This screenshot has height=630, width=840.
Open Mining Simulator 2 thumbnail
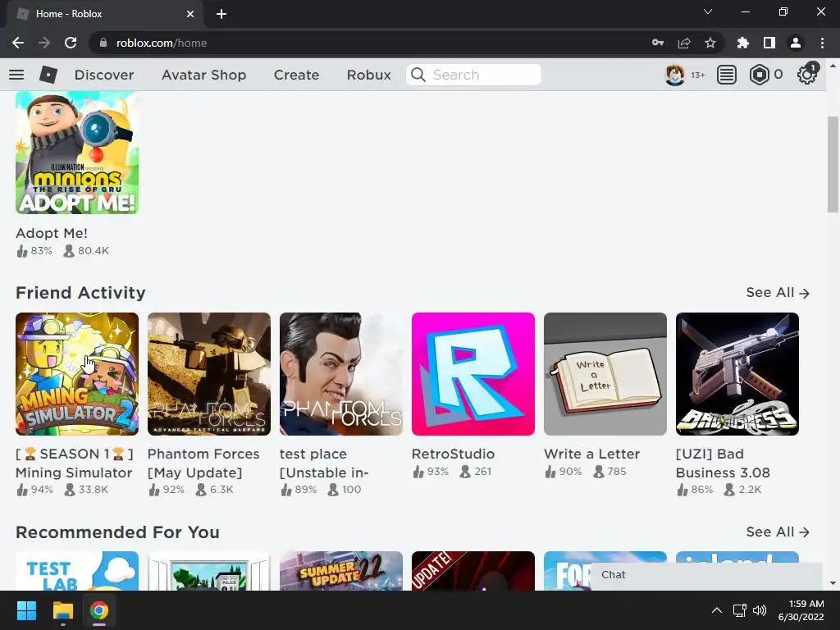point(76,374)
